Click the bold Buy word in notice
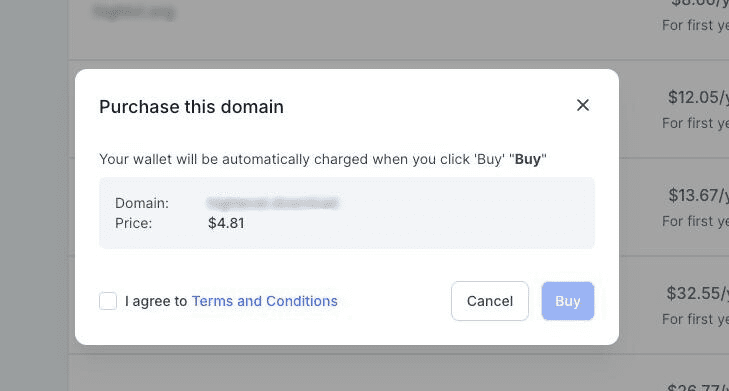729x391 pixels. click(528, 159)
